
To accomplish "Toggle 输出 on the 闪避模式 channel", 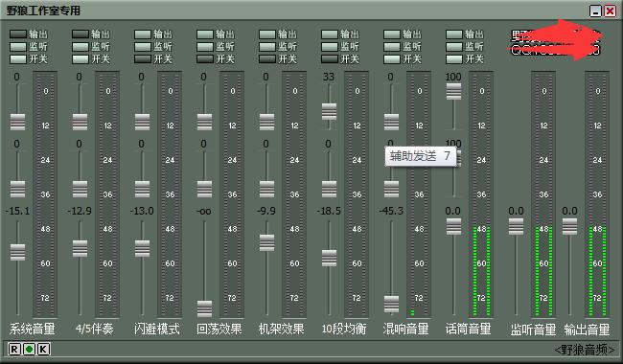I will 143,34.
